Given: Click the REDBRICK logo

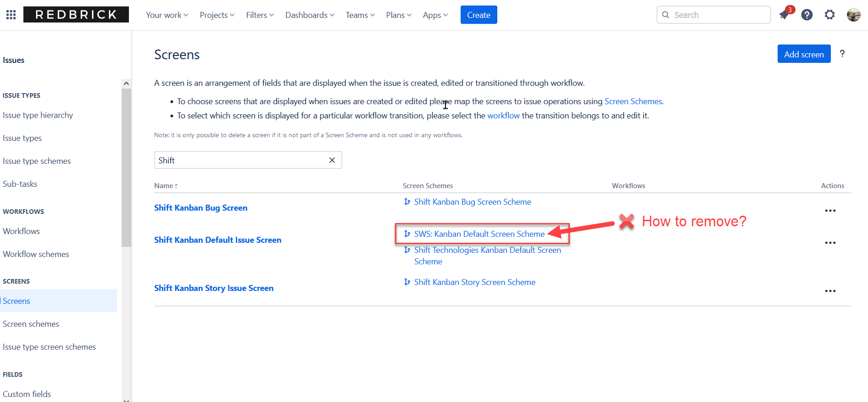Looking at the screenshot, I should point(76,15).
